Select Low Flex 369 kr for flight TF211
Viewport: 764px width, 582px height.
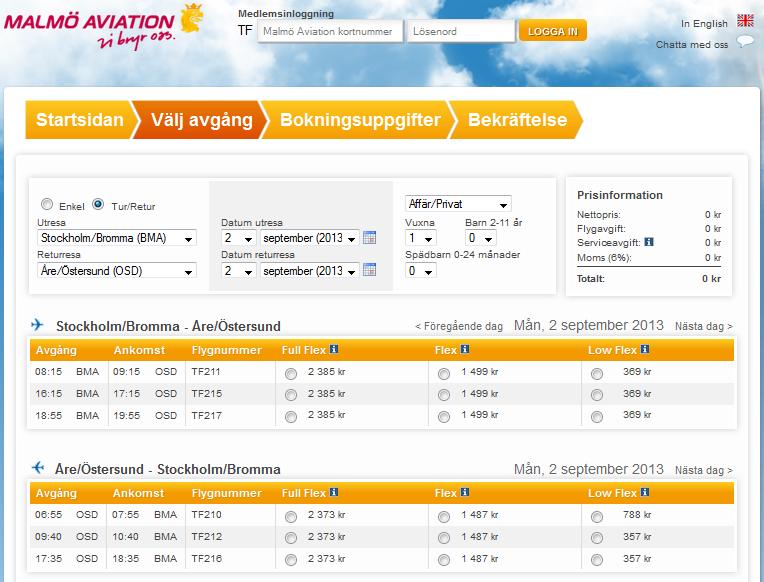tap(597, 374)
